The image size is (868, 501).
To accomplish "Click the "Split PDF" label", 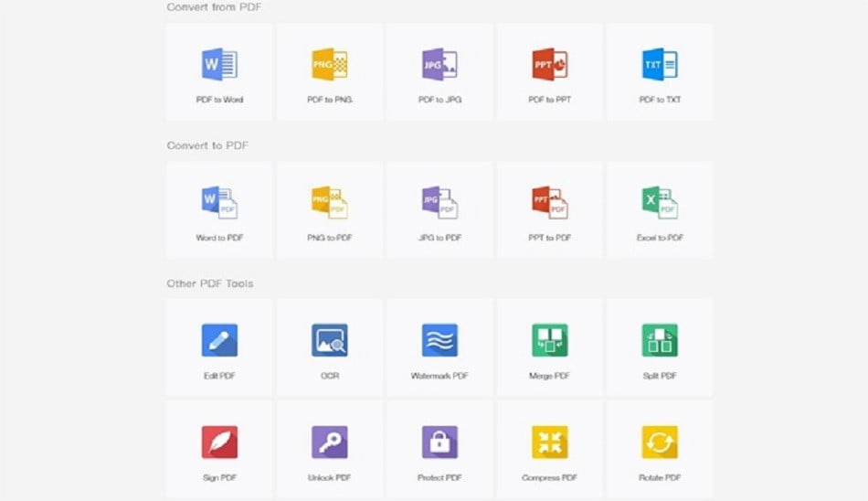I will [x=660, y=376].
